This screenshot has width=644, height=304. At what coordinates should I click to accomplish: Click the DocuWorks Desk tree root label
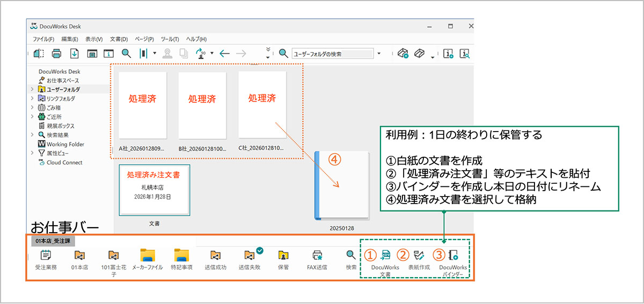pyautogui.click(x=59, y=71)
